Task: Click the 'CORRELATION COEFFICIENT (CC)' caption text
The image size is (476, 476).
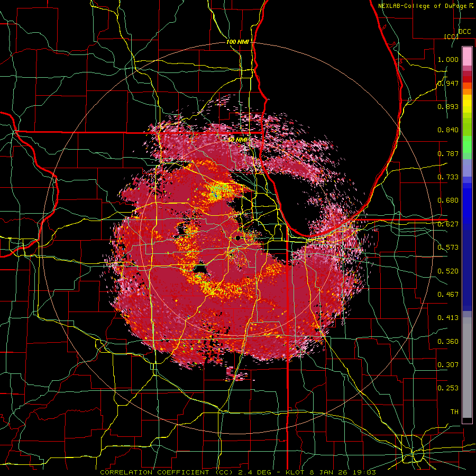Action: (167, 472)
